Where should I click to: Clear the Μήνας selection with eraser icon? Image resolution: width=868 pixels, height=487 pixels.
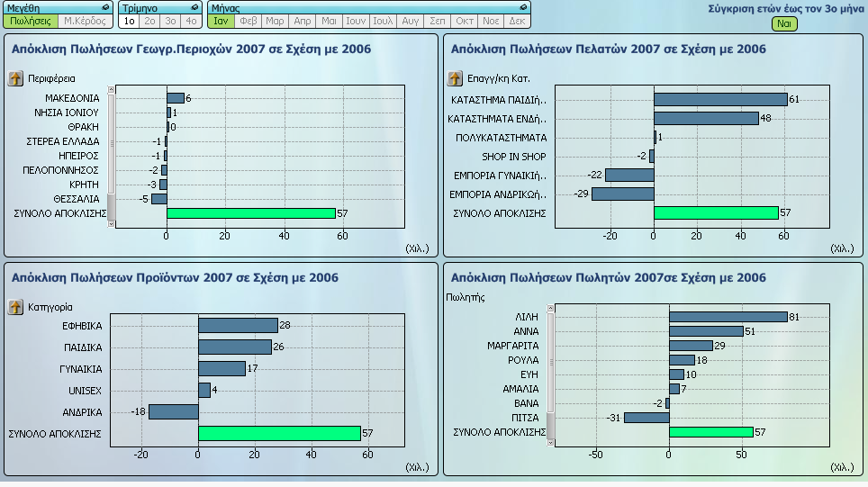coord(523,8)
